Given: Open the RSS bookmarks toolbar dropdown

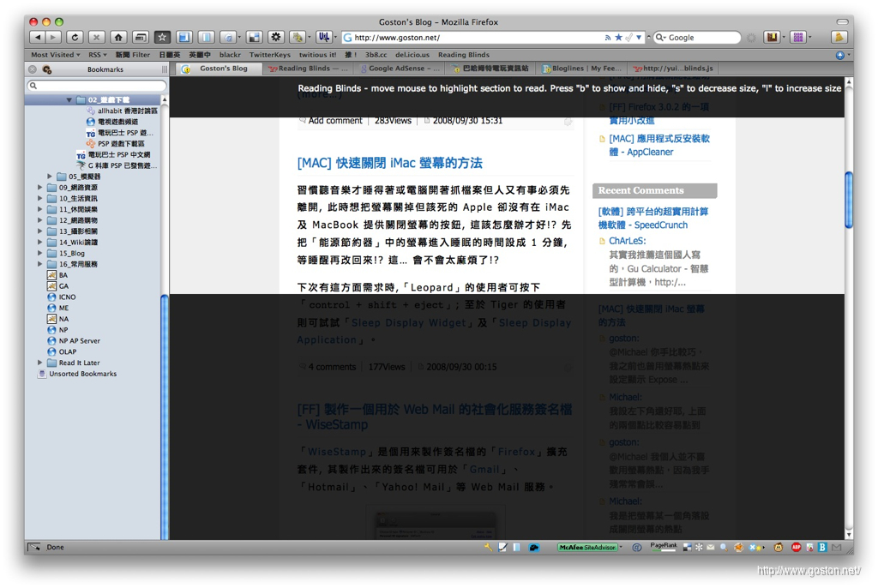Looking at the screenshot, I should (x=98, y=55).
